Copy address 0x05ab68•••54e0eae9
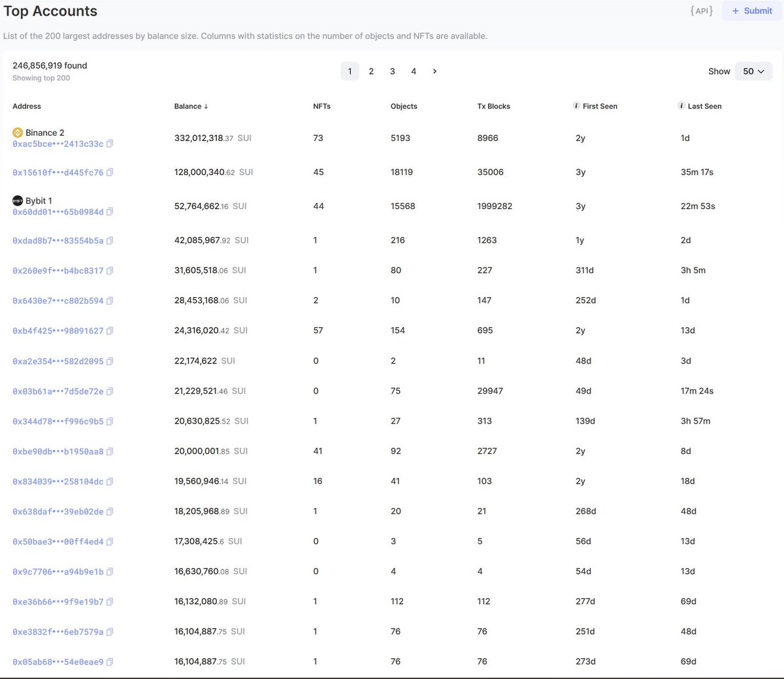Image resolution: width=784 pixels, height=679 pixels. [110, 661]
